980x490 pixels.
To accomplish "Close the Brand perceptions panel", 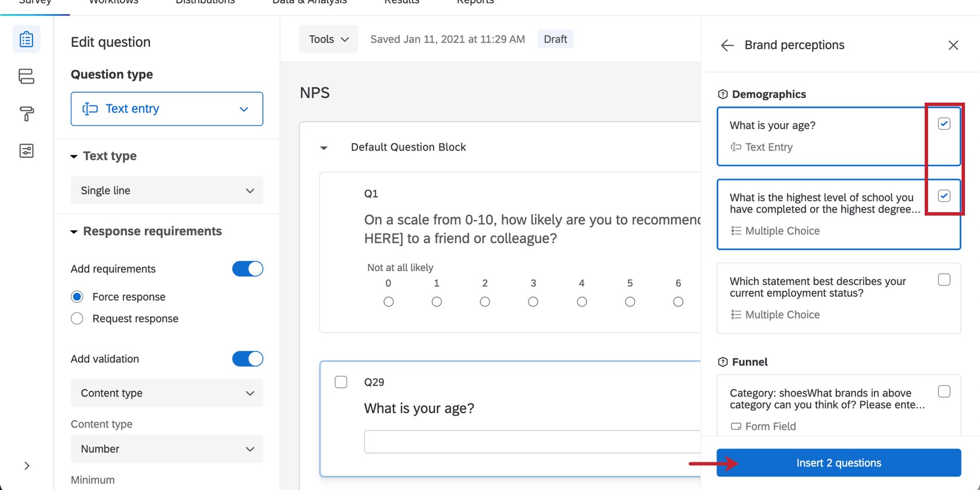I will [953, 46].
